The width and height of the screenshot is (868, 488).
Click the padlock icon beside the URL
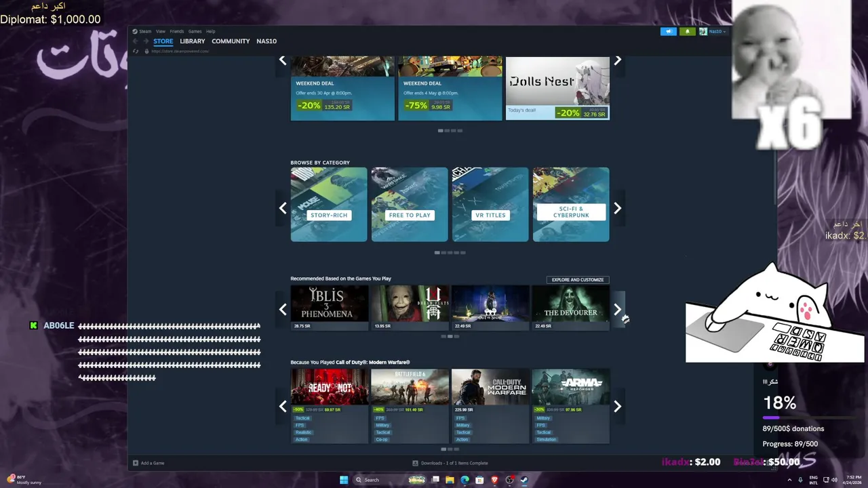click(146, 51)
